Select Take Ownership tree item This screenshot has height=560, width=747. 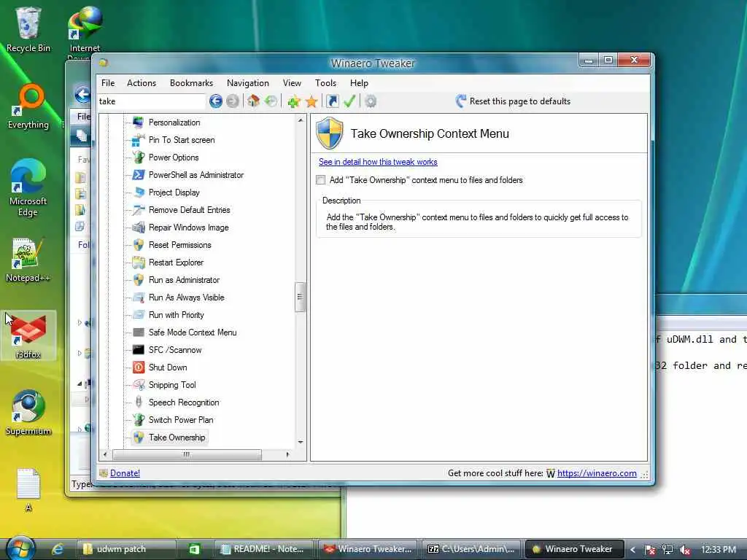click(177, 437)
